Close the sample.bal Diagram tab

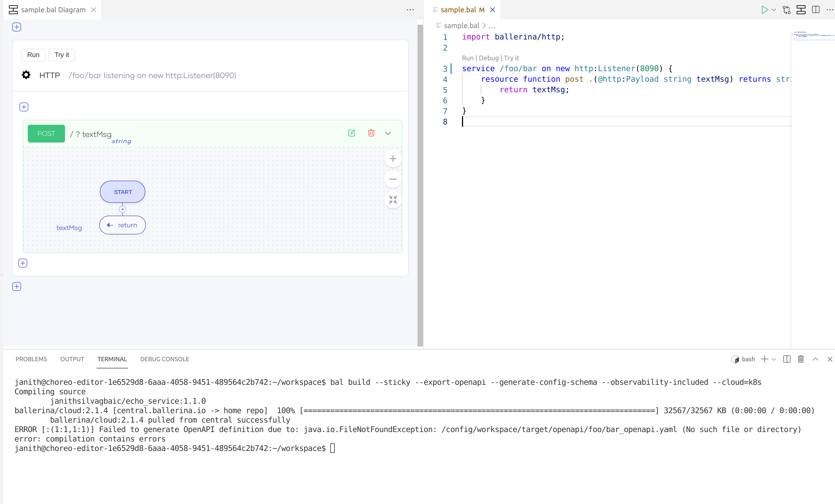(x=93, y=10)
